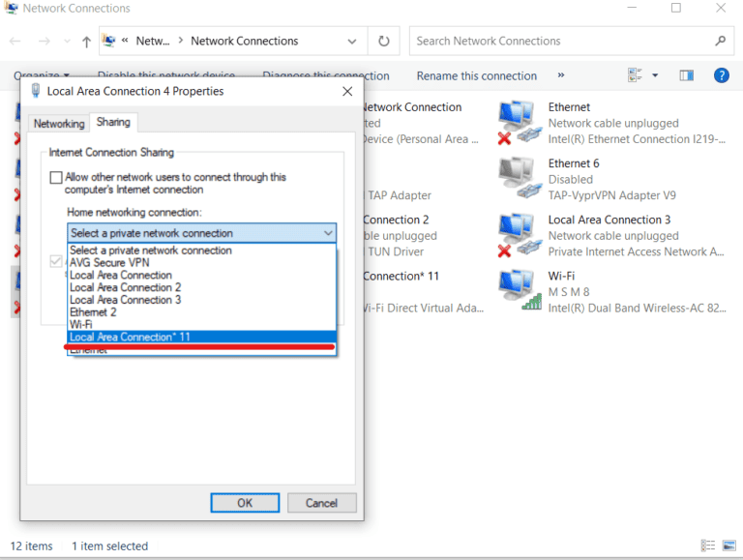Image resolution: width=743 pixels, height=560 pixels.
Task: Switch to the Networking tab
Action: tap(59, 123)
